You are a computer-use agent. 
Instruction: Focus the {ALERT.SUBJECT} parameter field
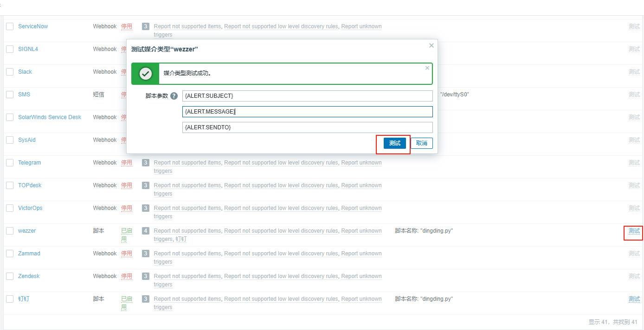(x=308, y=96)
